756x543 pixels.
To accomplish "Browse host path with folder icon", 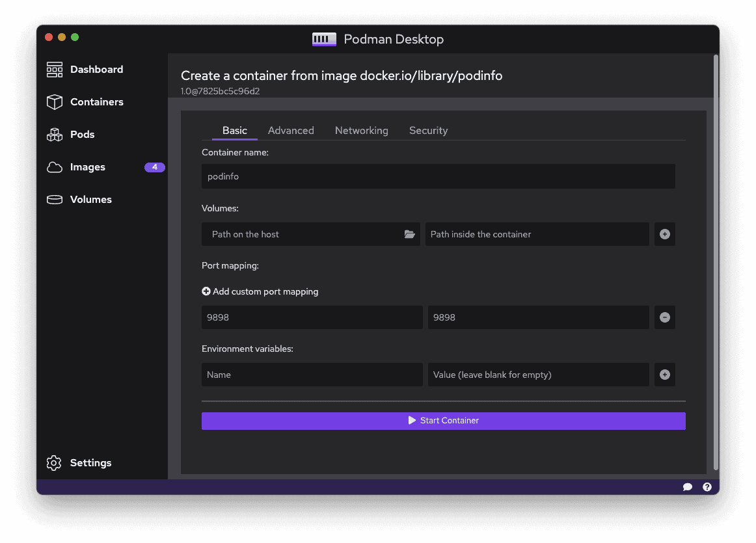I will tap(409, 234).
